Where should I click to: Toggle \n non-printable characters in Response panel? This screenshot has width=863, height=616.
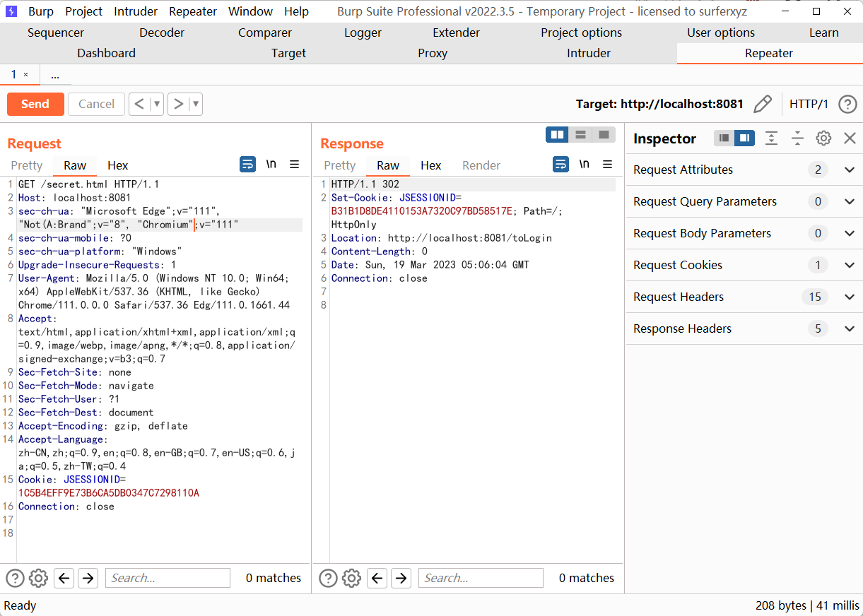(585, 165)
